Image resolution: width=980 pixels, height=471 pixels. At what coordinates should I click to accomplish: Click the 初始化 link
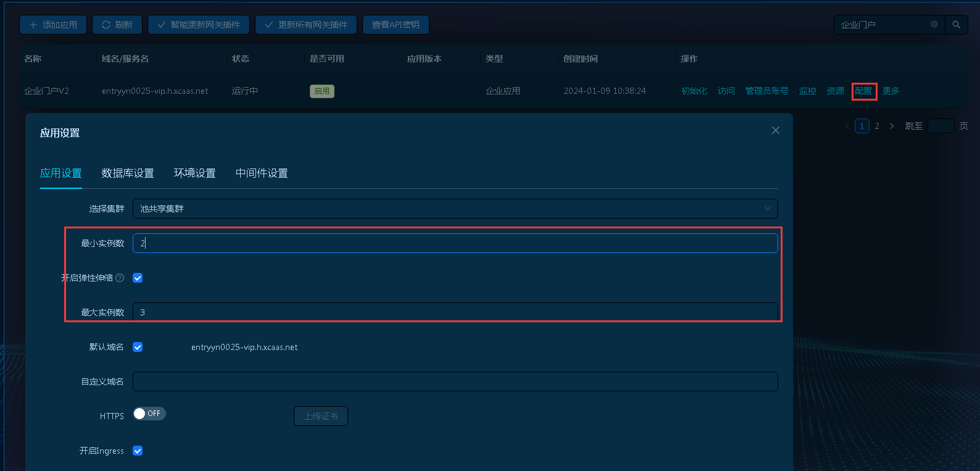[x=694, y=91]
